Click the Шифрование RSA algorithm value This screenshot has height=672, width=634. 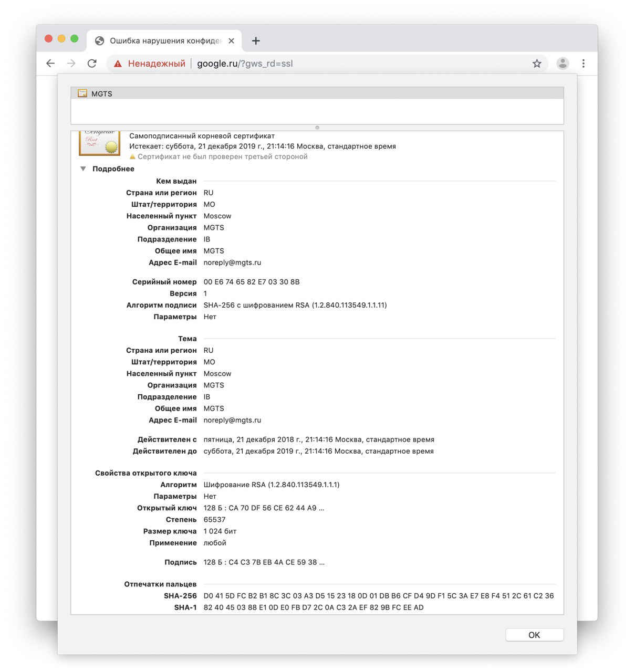(x=272, y=485)
